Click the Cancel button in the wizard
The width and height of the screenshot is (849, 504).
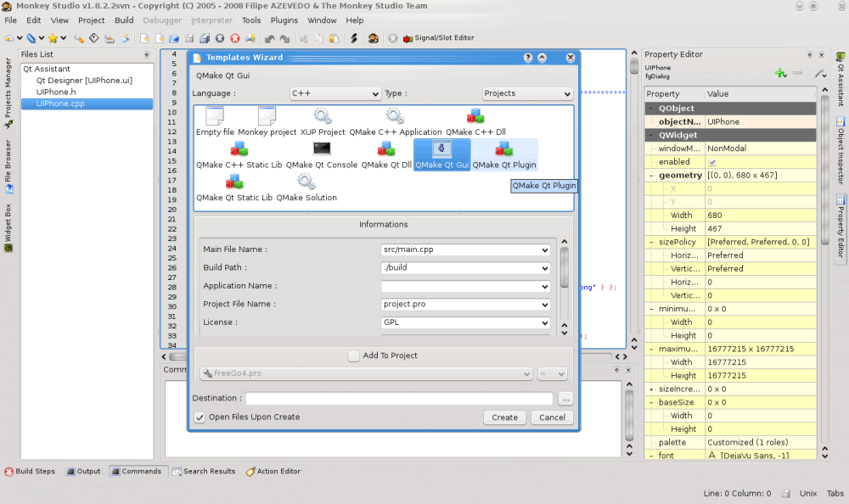552,417
